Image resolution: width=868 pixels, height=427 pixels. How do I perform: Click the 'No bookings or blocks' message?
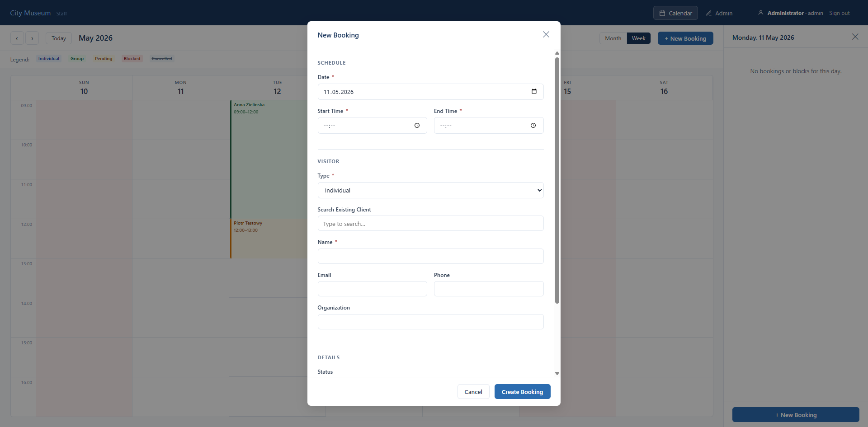[x=796, y=71]
